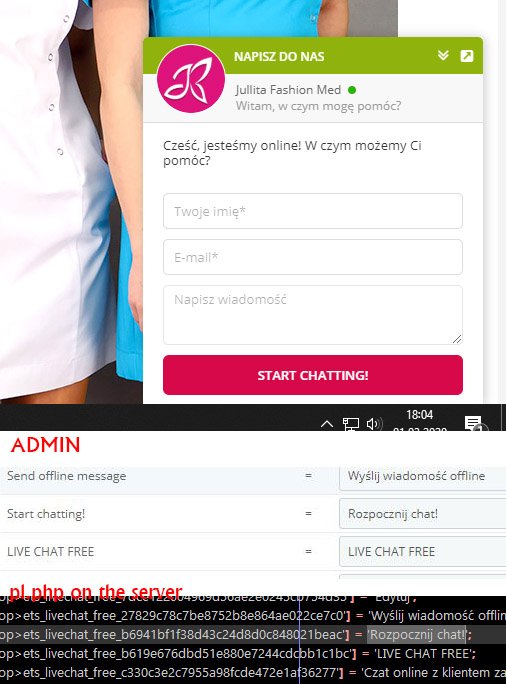
Task: Click the Jullita pink butterfly logo
Action: point(191,79)
